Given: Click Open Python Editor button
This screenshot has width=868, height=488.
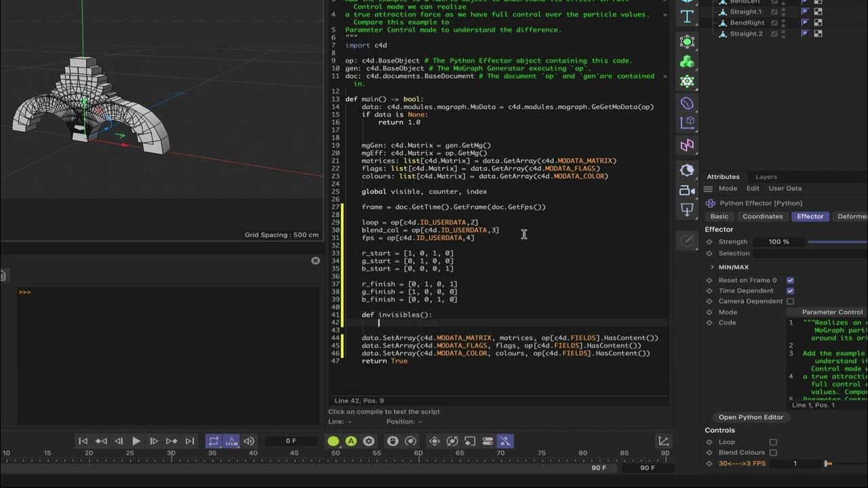Looking at the screenshot, I should (751, 417).
